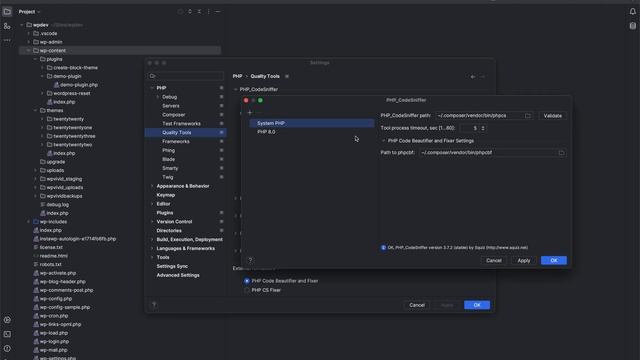
Task: Open the Project tool window icon
Action: [x=7, y=12]
